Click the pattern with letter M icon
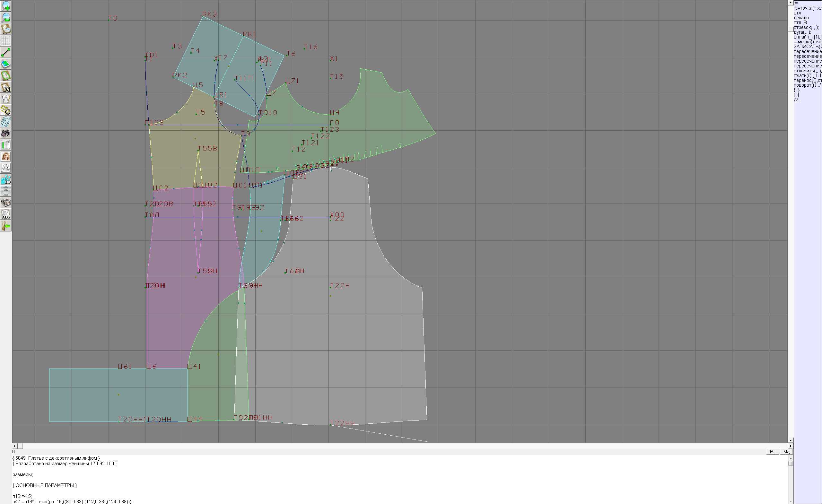822x504 pixels. [x=6, y=87]
